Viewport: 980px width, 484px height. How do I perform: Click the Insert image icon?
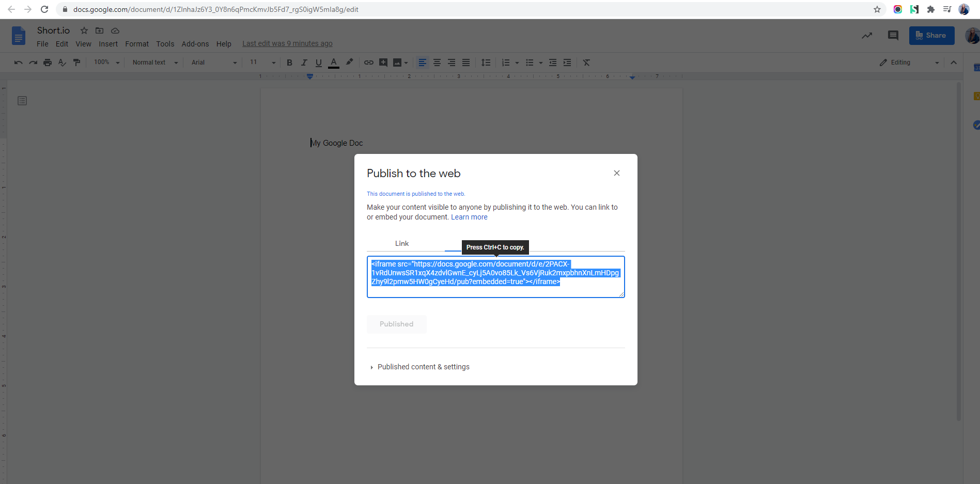(x=397, y=63)
